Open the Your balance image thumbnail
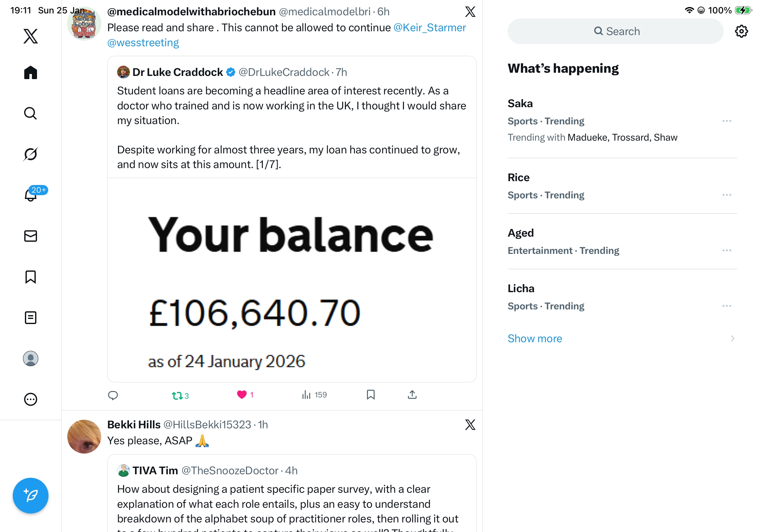The width and height of the screenshot is (762, 532). (x=292, y=280)
